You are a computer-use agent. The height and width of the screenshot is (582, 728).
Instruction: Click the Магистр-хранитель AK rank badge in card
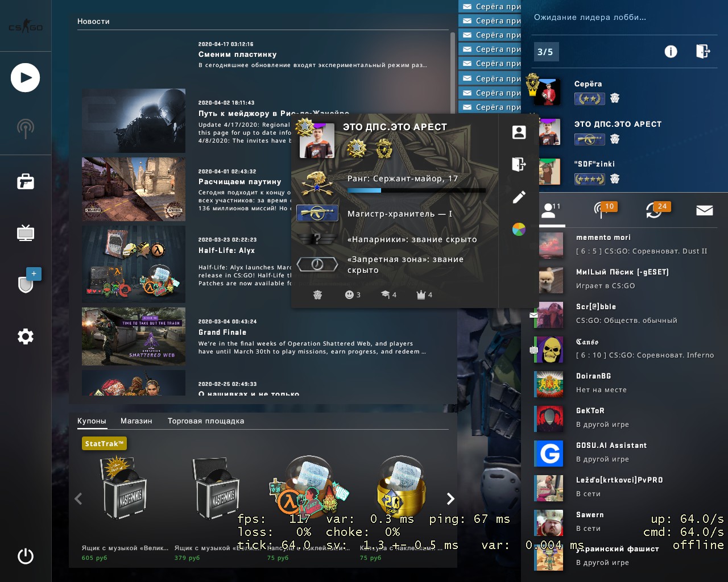tap(317, 214)
